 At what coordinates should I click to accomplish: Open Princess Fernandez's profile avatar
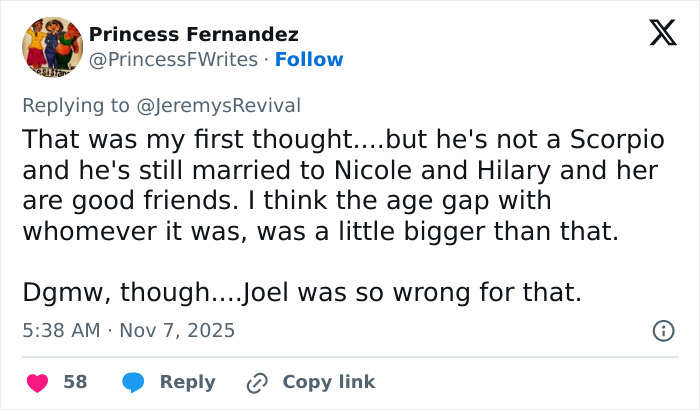pyautogui.click(x=50, y=48)
